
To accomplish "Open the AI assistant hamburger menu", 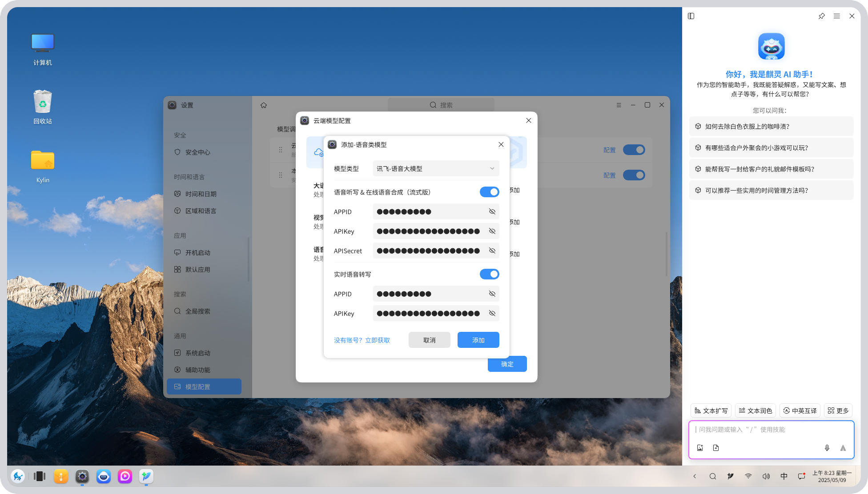I will coord(837,16).
